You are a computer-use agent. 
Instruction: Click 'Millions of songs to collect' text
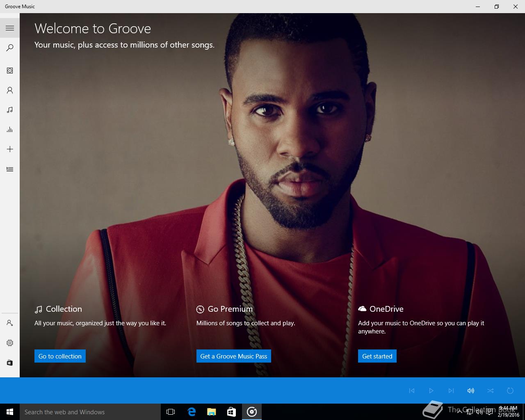coord(246,323)
